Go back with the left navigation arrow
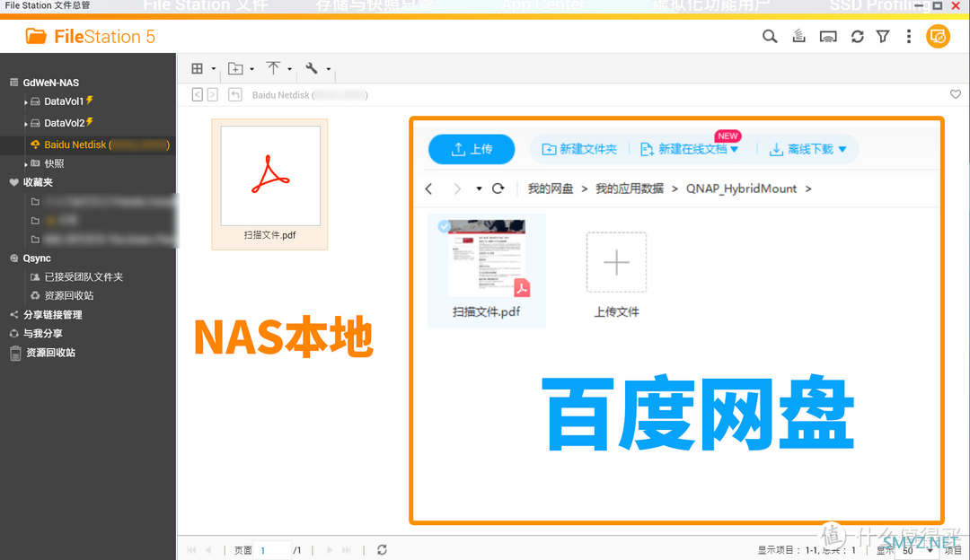This screenshot has width=970, height=560. click(x=198, y=94)
